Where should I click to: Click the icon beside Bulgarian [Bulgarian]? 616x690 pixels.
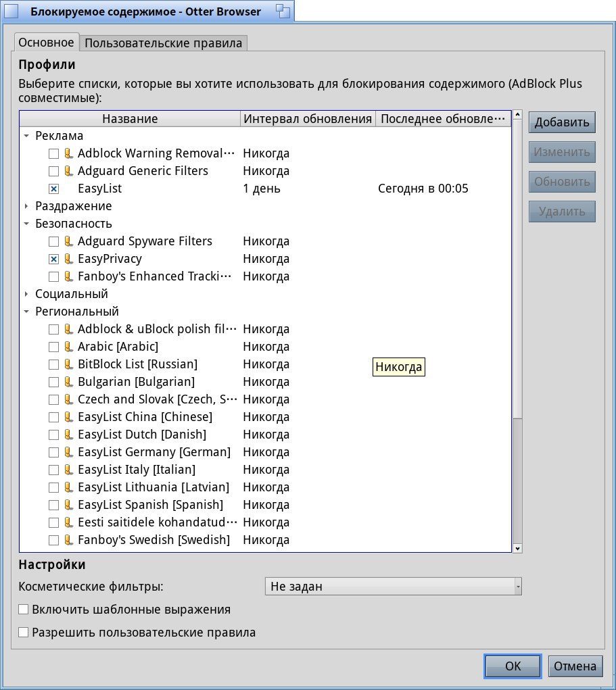click(x=68, y=382)
